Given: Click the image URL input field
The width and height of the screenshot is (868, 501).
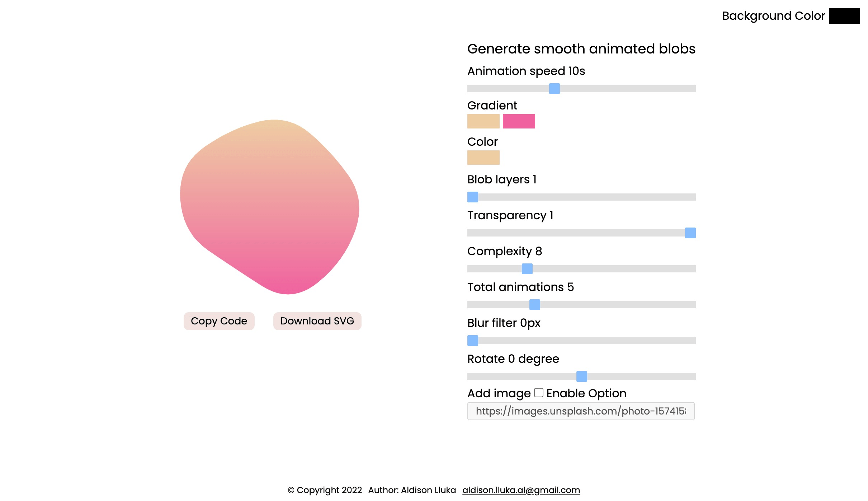Looking at the screenshot, I should (581, 411).
